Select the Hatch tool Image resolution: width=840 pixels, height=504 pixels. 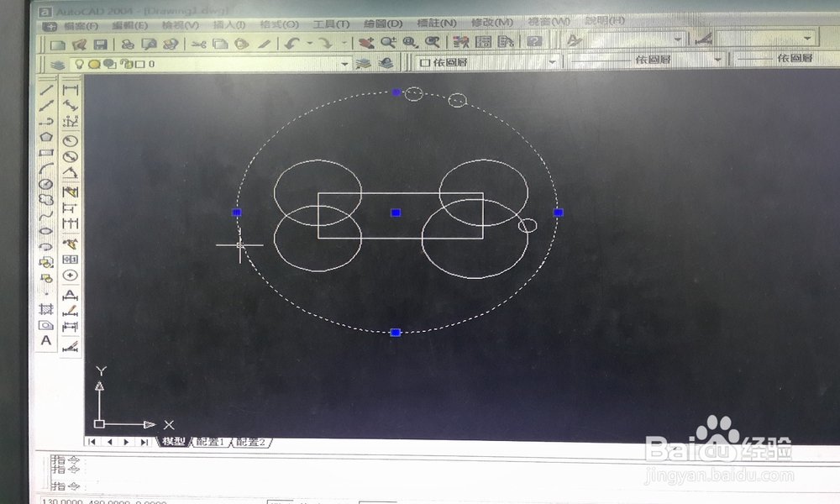[x=46, y=309]
